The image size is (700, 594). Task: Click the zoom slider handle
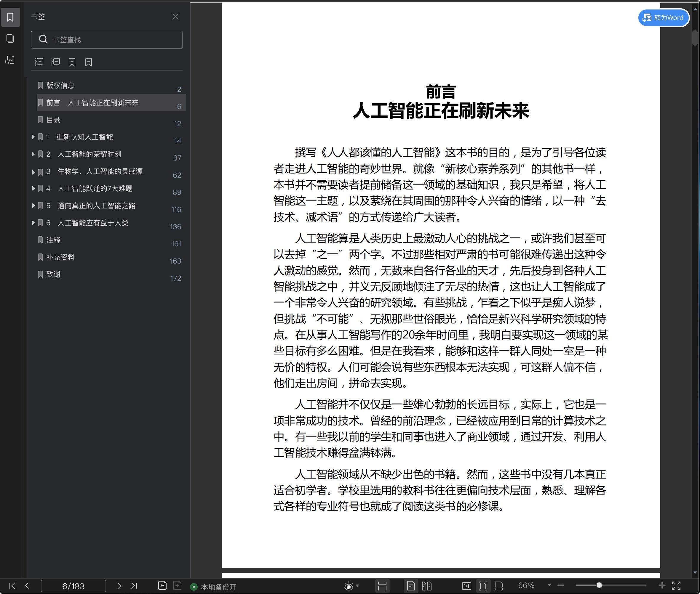coord(599,585)
